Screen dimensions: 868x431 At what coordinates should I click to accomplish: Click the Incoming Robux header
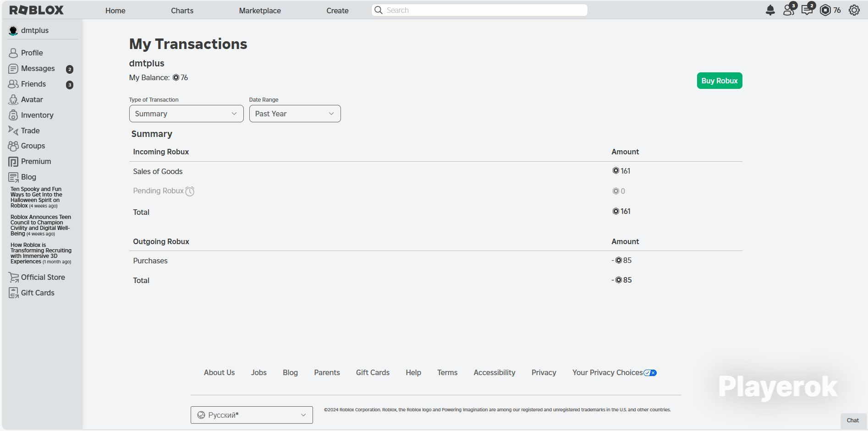161,152
